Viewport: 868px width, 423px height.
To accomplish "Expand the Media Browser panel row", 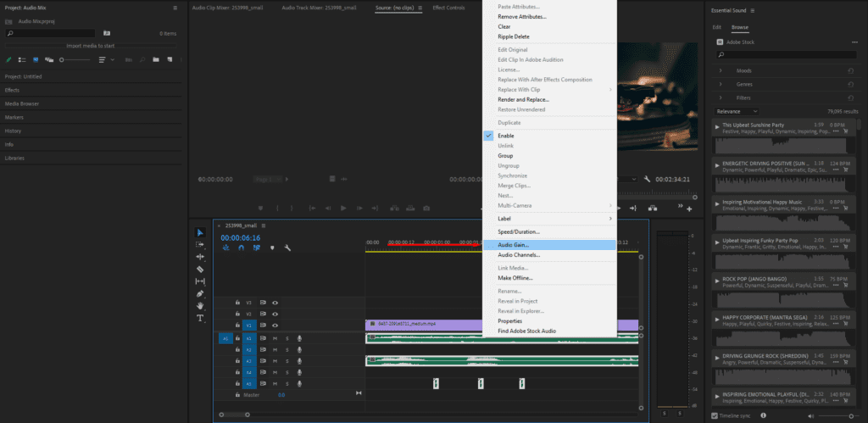I will [91, 103].
